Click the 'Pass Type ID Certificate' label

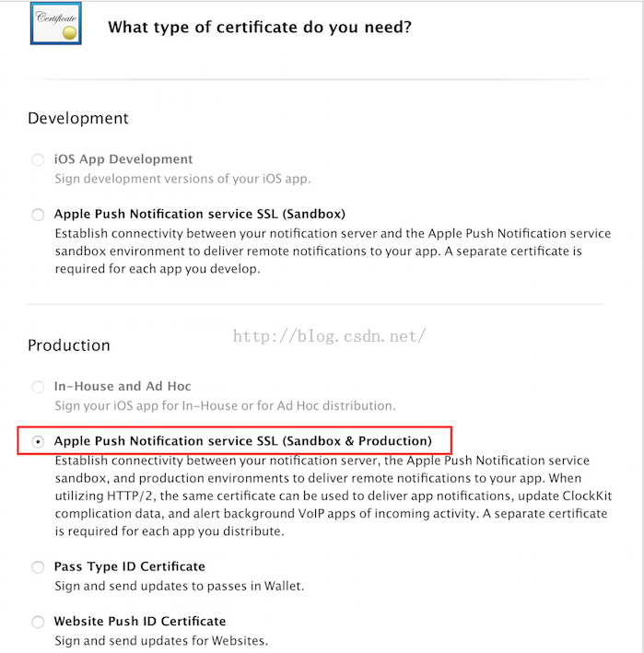pos(129,566)
